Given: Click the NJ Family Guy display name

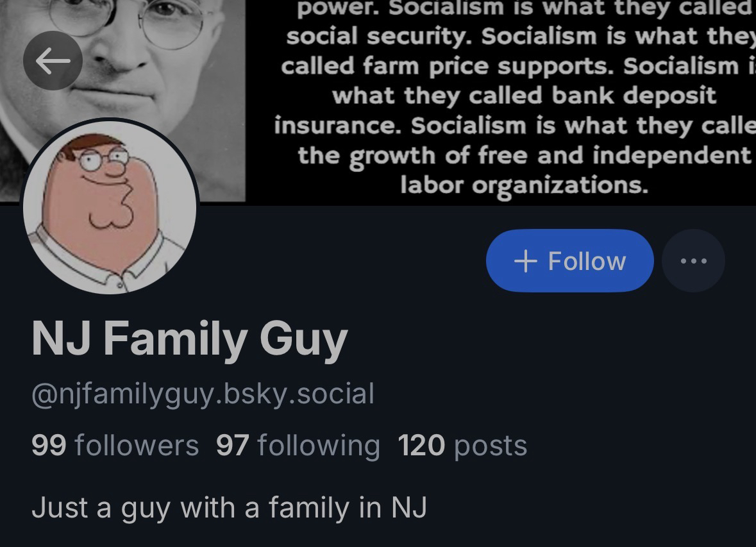Looking at the screenshot, I should click(x=189, y=339).
